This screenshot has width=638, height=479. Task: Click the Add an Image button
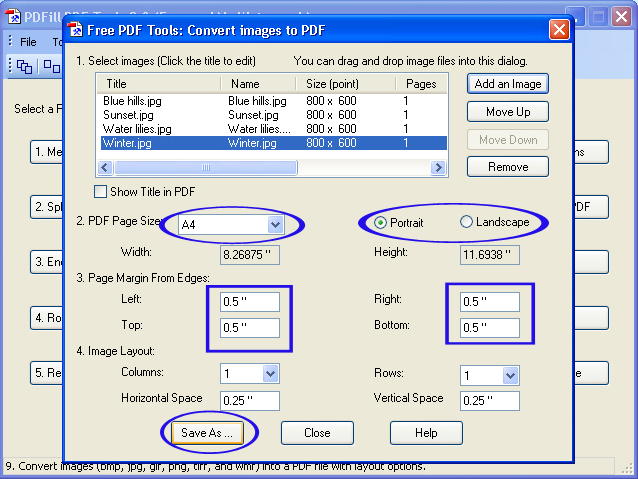[x=508, y=84]
